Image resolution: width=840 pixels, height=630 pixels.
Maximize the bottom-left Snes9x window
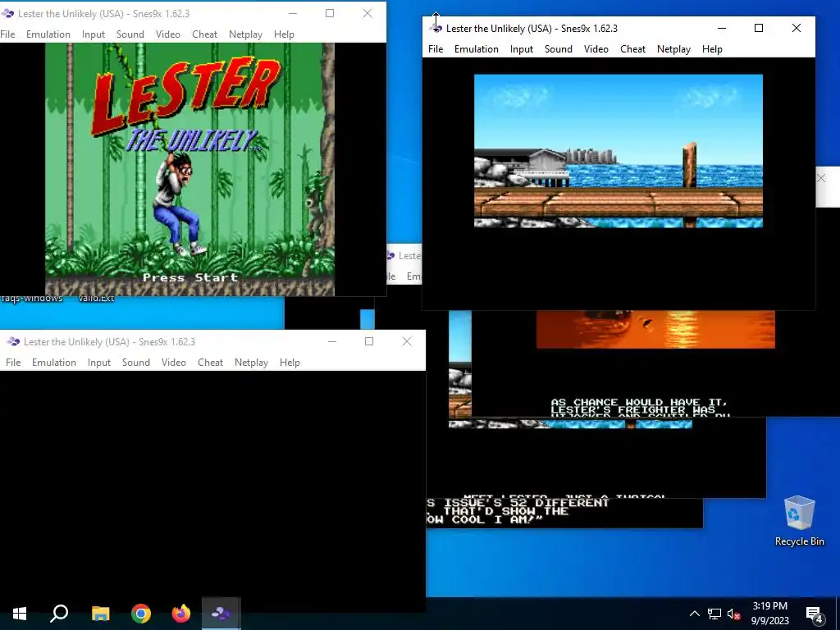369,342
